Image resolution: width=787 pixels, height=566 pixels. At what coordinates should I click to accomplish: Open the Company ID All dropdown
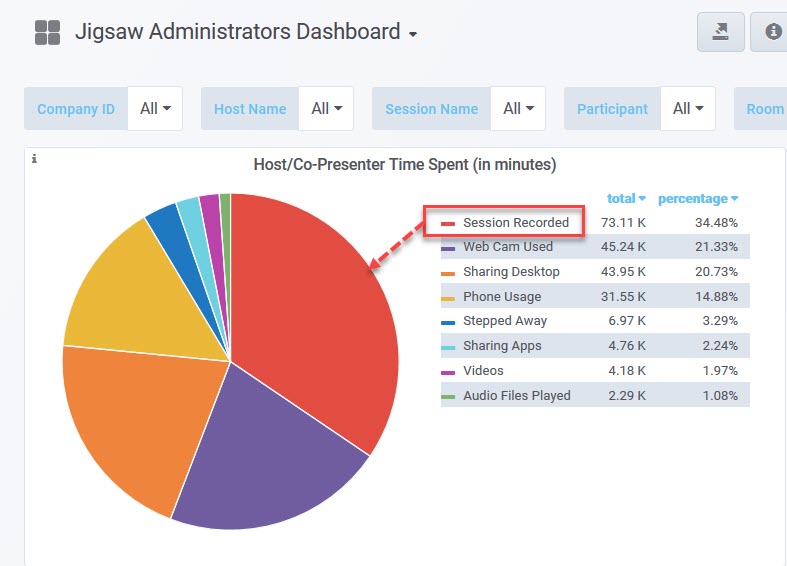(x=155, y=108)
